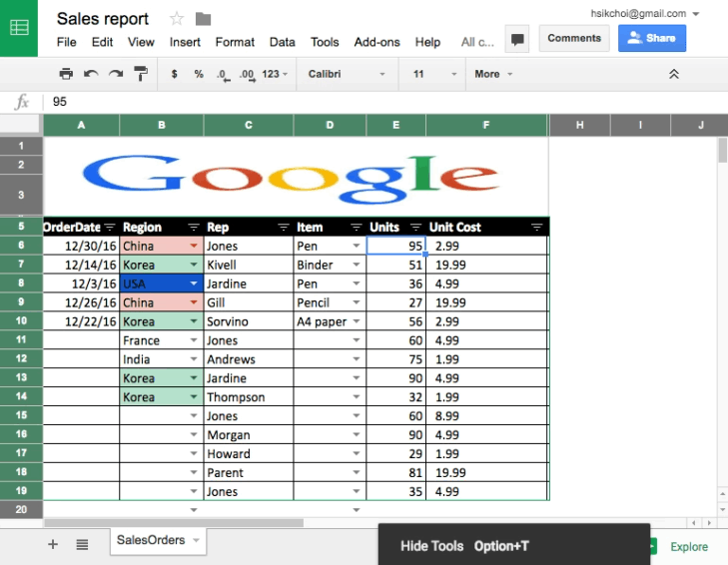Click the blue Share button
Screen dimensions: 728x565
click(652, 38)
